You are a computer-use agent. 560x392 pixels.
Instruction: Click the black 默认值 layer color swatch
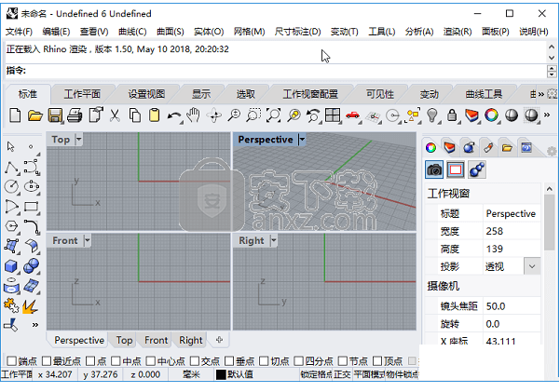coord(222,375)
